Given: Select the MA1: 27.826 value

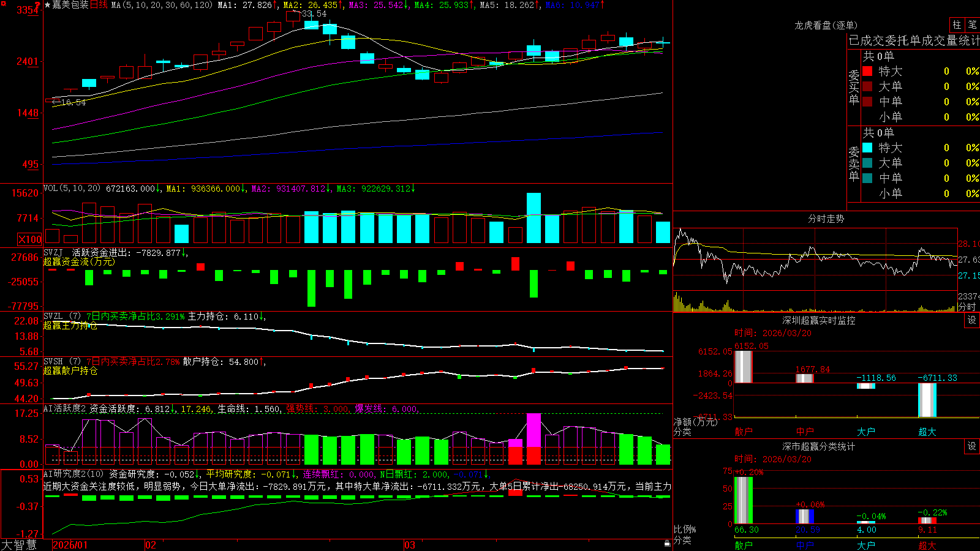Looking at the screenshot, I should (x=247, y=5).
